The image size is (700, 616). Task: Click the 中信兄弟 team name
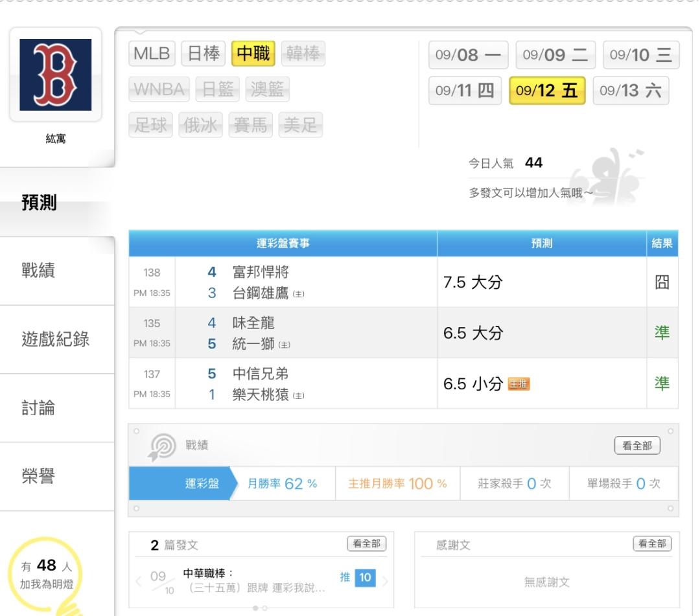(261, 374)
